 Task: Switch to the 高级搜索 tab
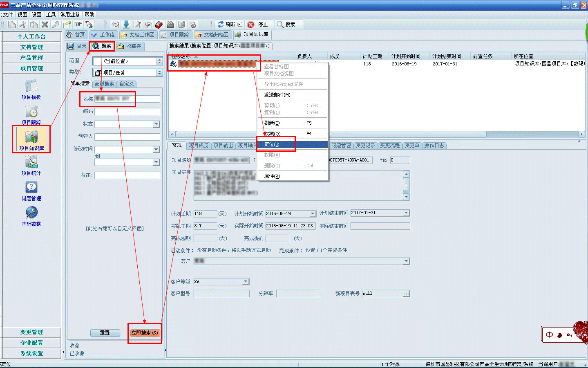(x=104, y=84)
